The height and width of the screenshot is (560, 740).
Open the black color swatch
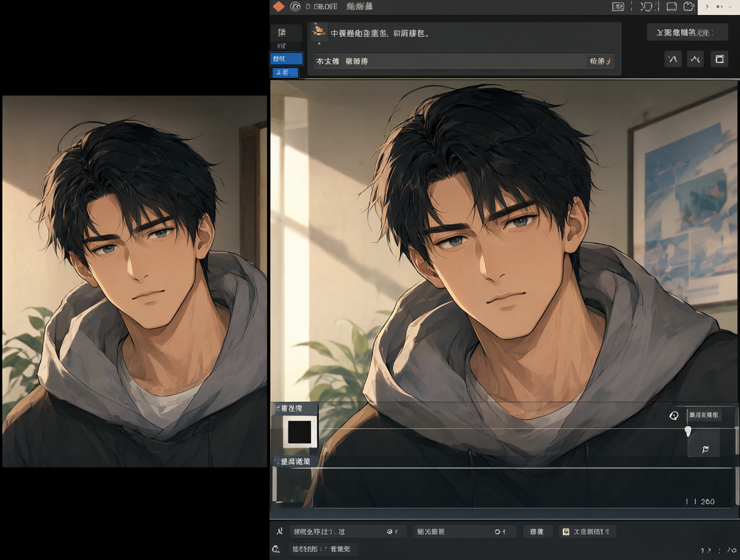[299, 432]
